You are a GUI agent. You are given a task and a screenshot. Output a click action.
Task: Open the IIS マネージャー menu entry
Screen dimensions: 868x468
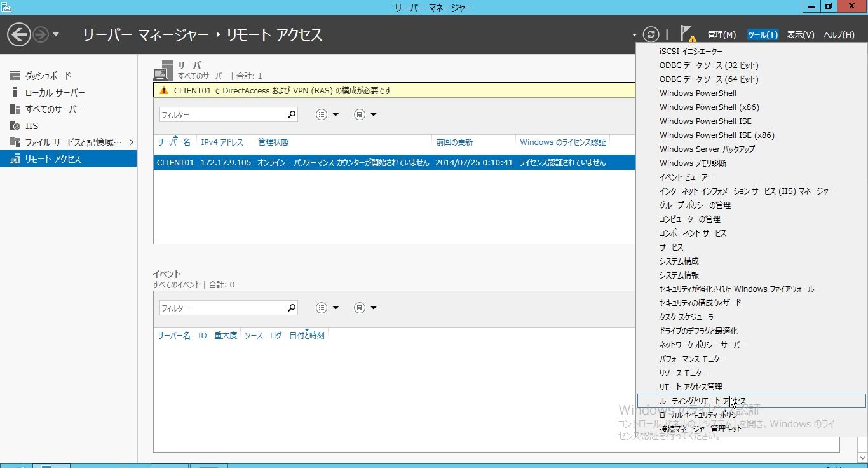point(752,191)
